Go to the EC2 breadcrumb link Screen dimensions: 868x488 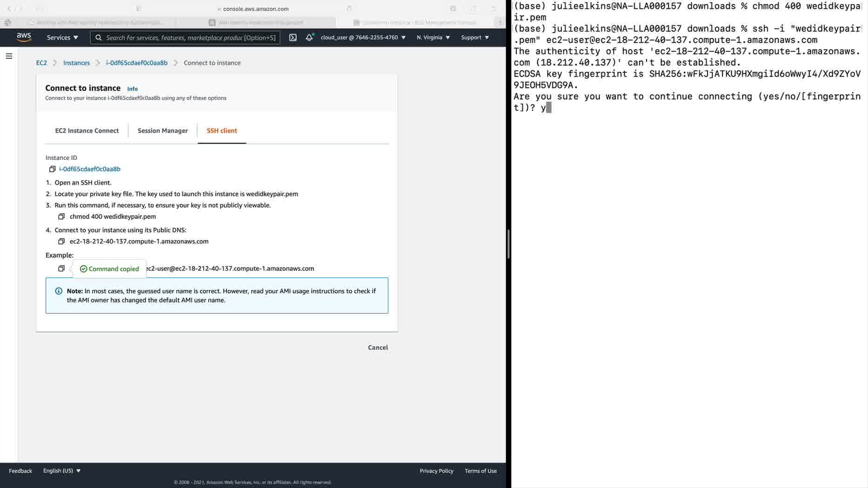click(41, 63)
